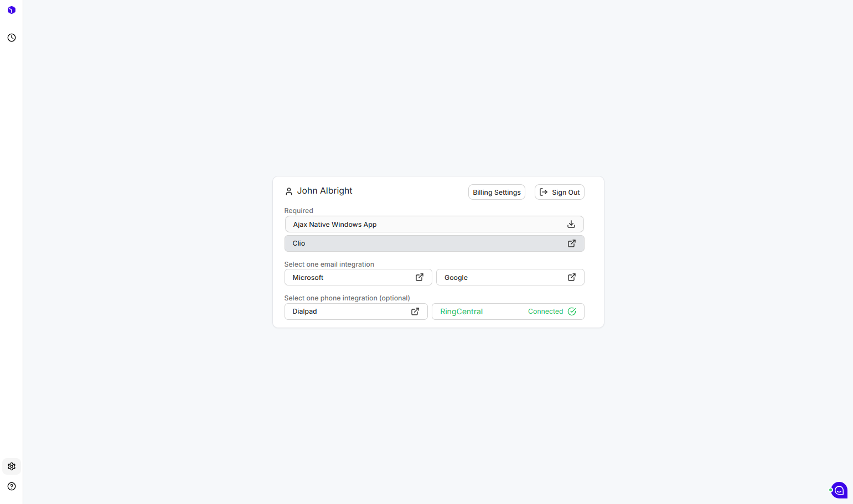Click the external link icon on Microsoft

pos(420,277)
